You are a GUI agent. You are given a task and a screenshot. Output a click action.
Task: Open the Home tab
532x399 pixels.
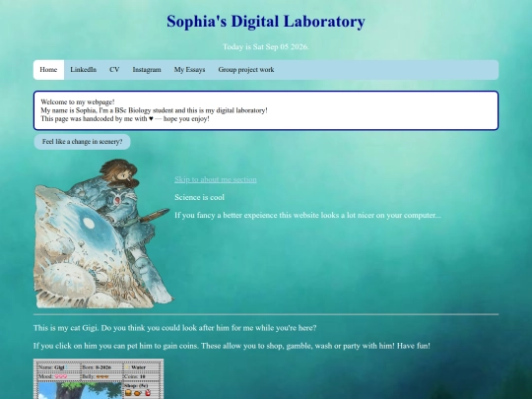48,70
